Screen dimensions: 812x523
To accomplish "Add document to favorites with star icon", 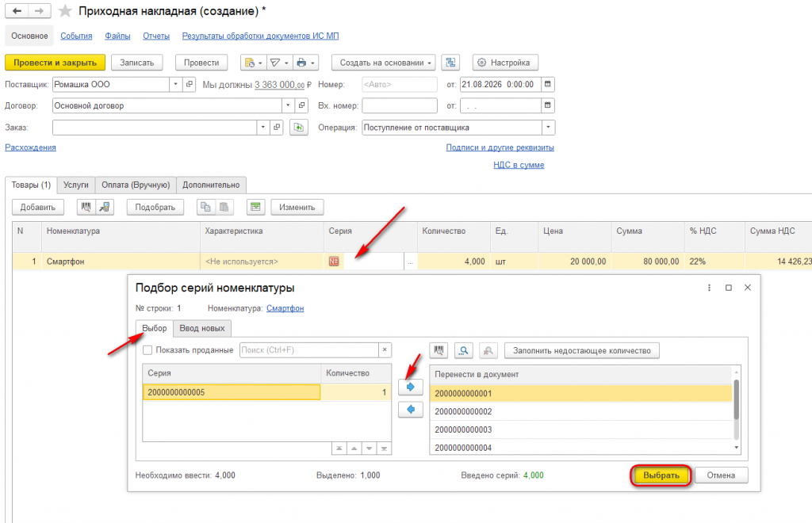I will click(65, 11).
